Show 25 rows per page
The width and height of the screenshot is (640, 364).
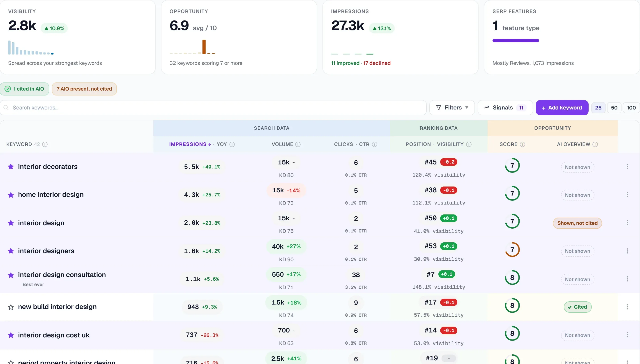point(598,108)
